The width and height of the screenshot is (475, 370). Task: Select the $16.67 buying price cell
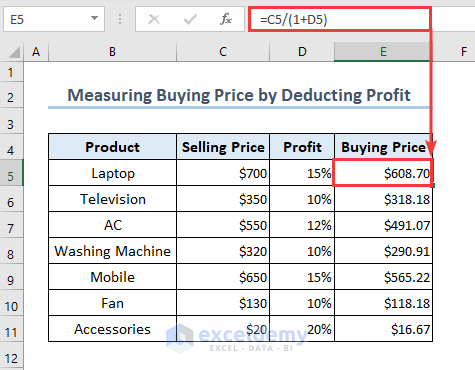(x=383, y=329)
